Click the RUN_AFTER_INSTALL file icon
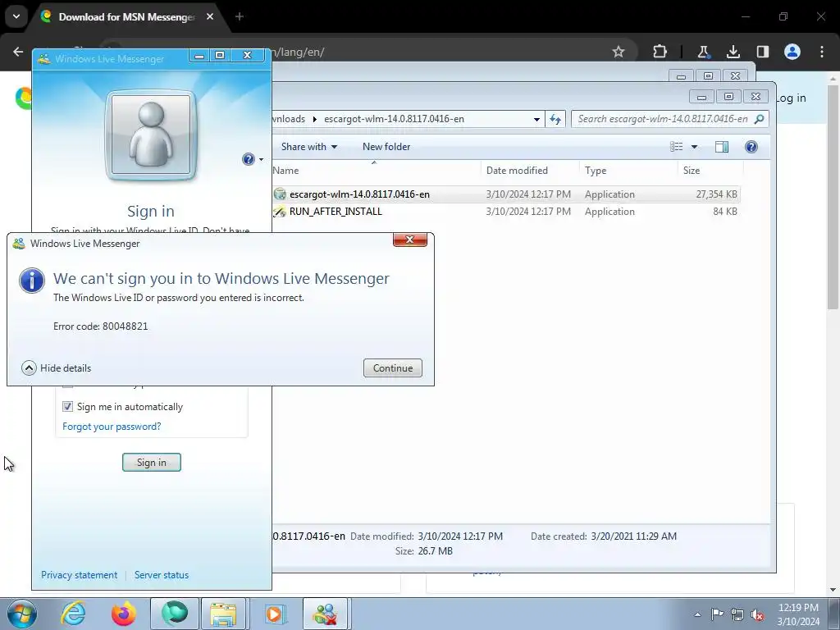840x630 pixels. pyautogui.click(x=280, y=212)
